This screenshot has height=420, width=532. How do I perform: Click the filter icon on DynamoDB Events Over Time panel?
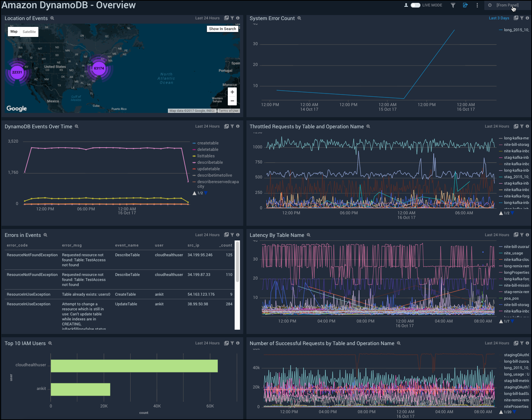tap(232, 126)
